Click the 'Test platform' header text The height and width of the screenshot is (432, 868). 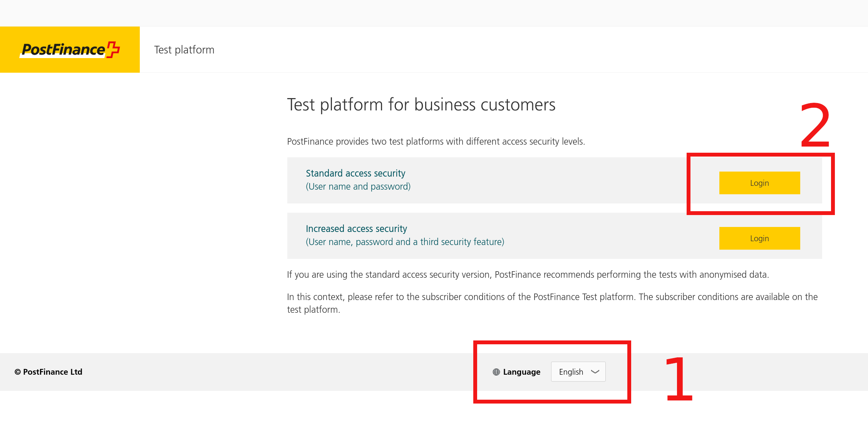(184, 50)
